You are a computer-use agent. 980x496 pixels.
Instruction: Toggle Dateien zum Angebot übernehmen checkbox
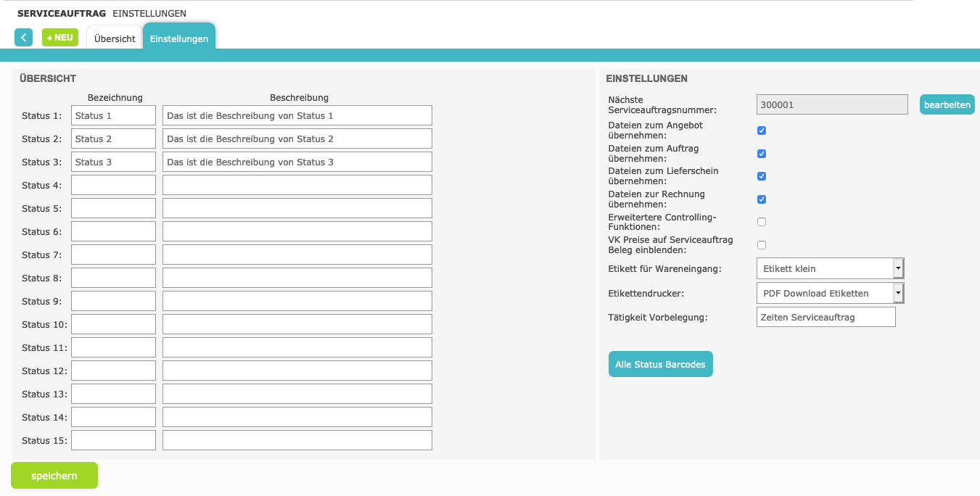point(762,131)
